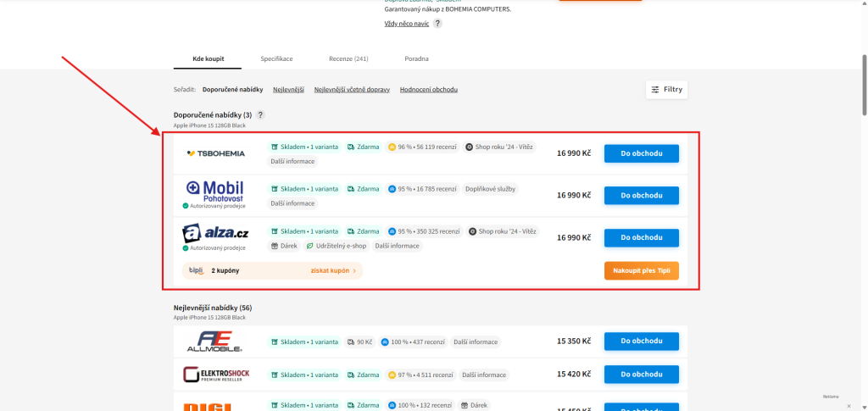The image size is (868, 411).
Task: Click help icon beside Doporučené nabídky (3)
Action: point(260,115)
